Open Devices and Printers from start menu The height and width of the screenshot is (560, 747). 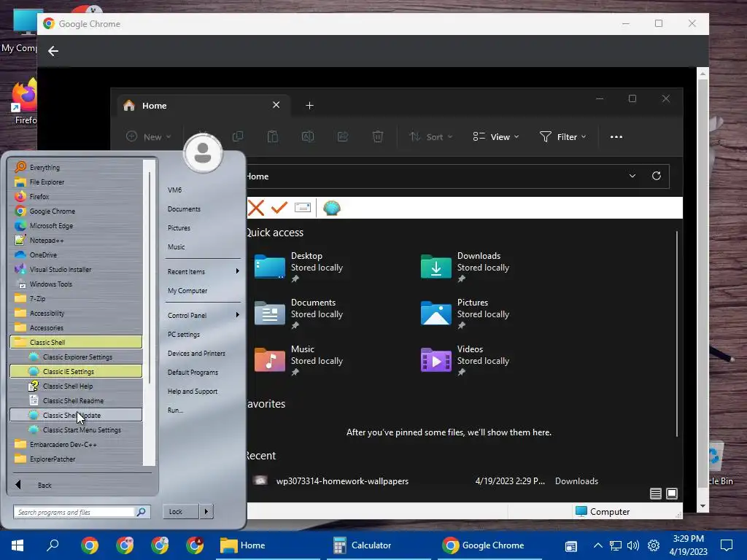pos(196,354)
